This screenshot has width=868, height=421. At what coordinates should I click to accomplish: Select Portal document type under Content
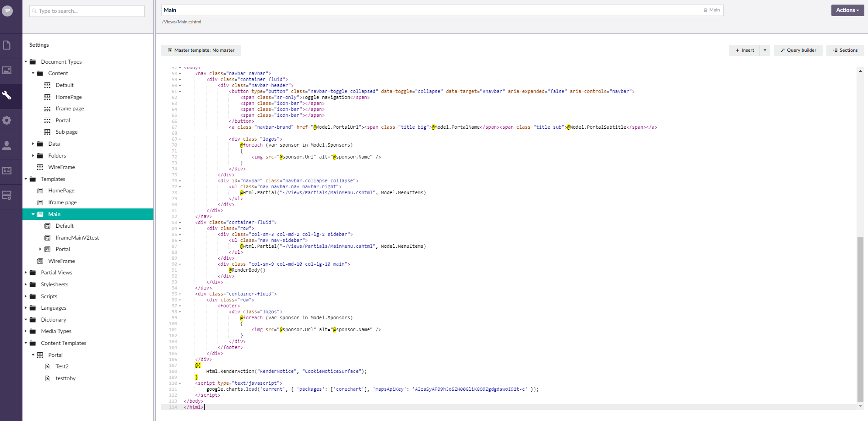[63, 120]
